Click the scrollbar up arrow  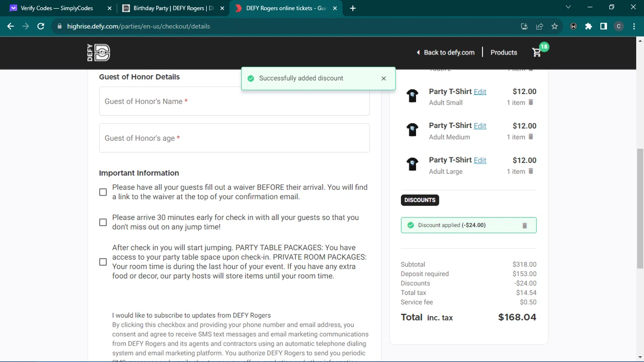pos(640,41)
